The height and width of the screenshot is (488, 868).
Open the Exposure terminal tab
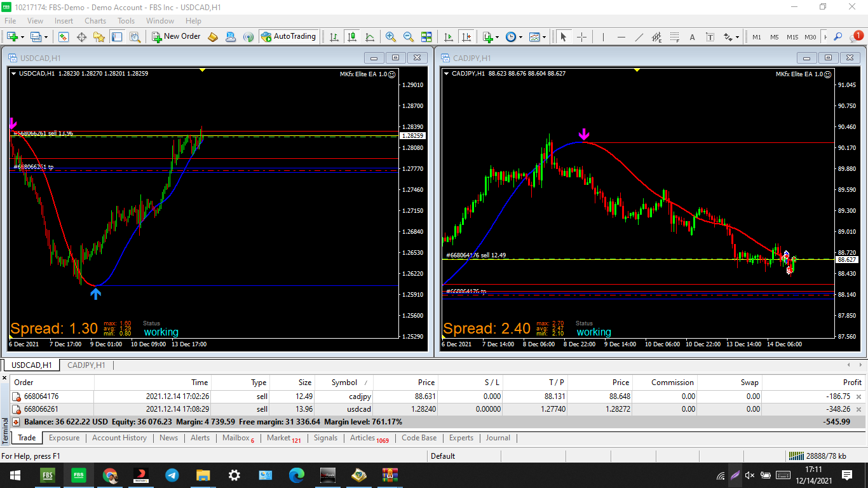click(x=64, y=438)
